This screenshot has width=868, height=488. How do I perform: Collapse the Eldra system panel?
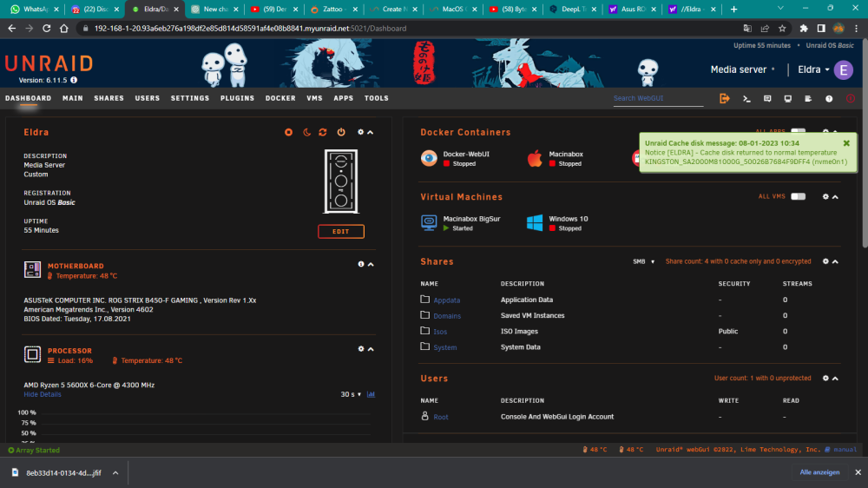tap(371, 132)
